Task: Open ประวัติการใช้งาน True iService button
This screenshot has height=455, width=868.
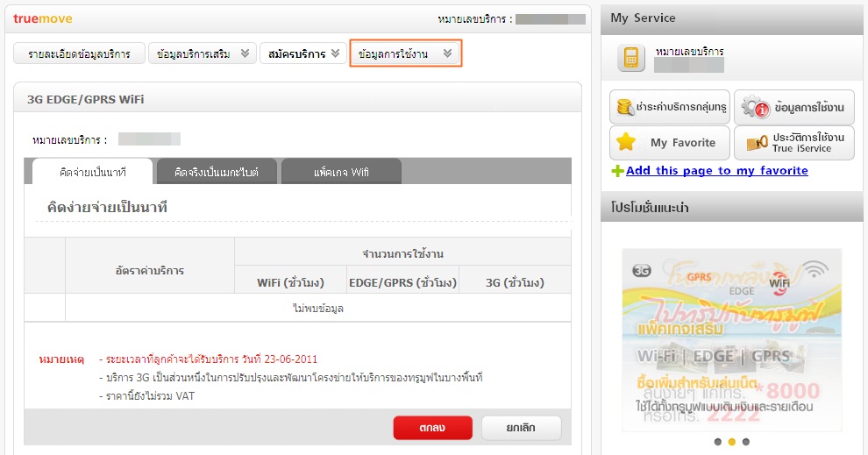Action: (x=794, y=143)
